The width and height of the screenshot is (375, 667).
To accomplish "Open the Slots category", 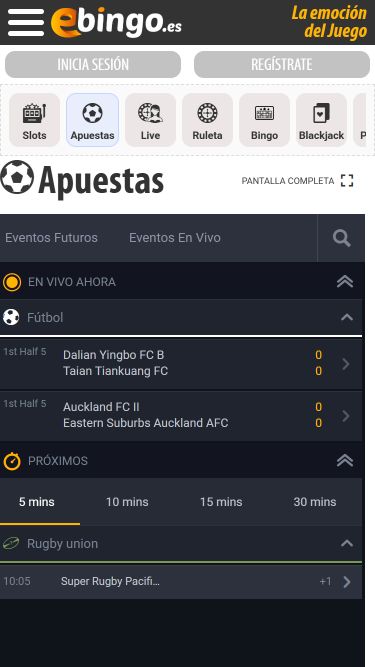I will [x=34, y=120].
